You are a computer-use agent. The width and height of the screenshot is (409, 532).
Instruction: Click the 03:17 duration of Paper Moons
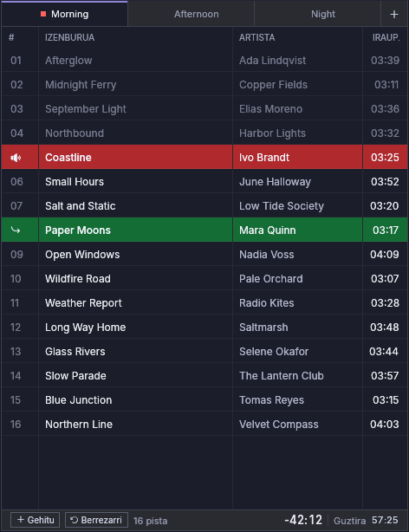click(x=386, y=230)
